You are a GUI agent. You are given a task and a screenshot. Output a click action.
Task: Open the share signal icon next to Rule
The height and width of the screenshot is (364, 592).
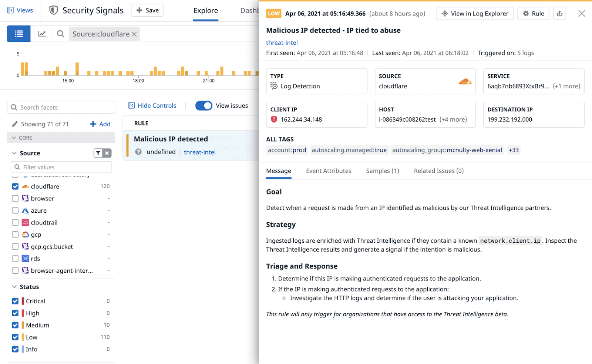click(559, 13)
